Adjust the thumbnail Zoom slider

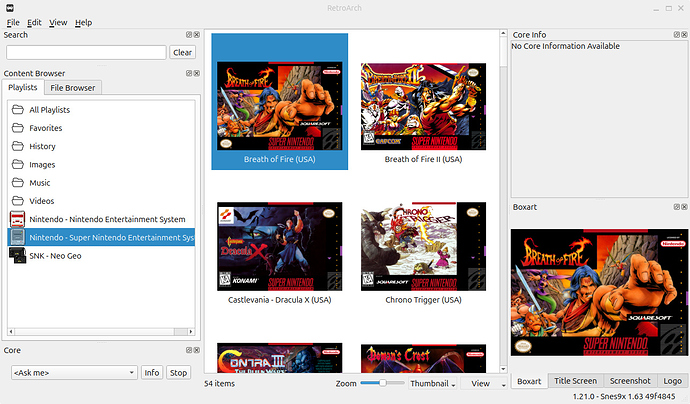pyautogui.click(x=382, y=383)
